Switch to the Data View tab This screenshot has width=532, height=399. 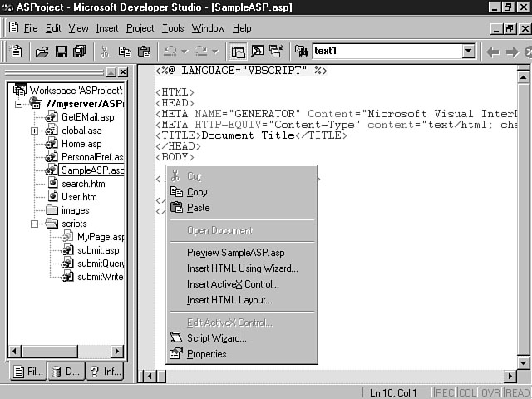(x=66, y=372)
